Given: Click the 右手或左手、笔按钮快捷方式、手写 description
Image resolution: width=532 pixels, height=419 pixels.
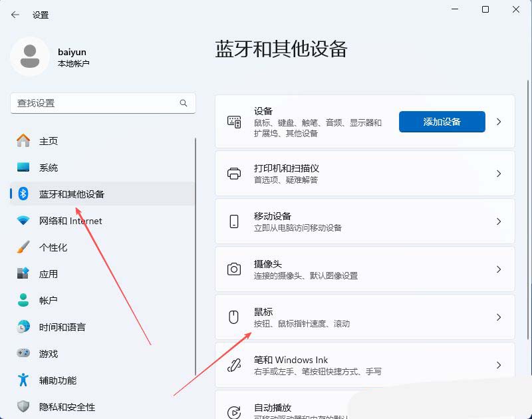Looking at the screenshot, I should [x=318, y=372].
